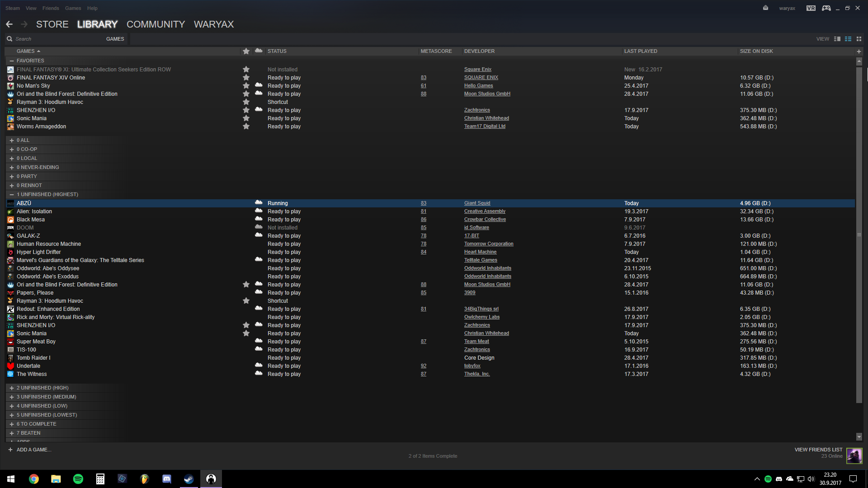Open Steam notifications inbox icon
Viewport: 868px width, 488px height.
pyautogui.click(x=765, y=8)
